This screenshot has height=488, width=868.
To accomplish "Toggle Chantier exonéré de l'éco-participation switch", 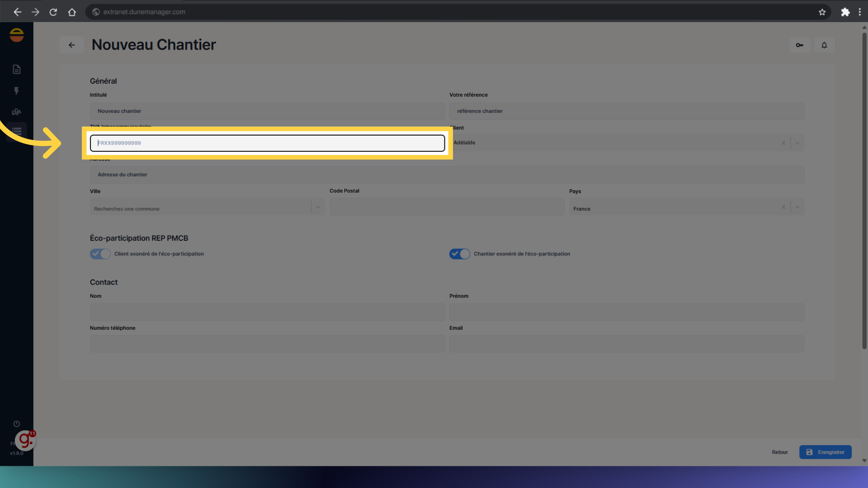I will pos(459,254).
